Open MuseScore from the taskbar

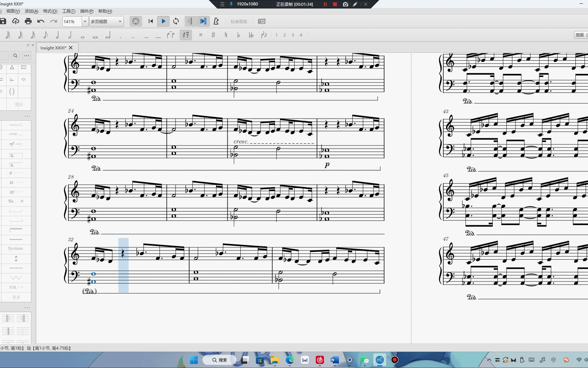tap(380, 360)
